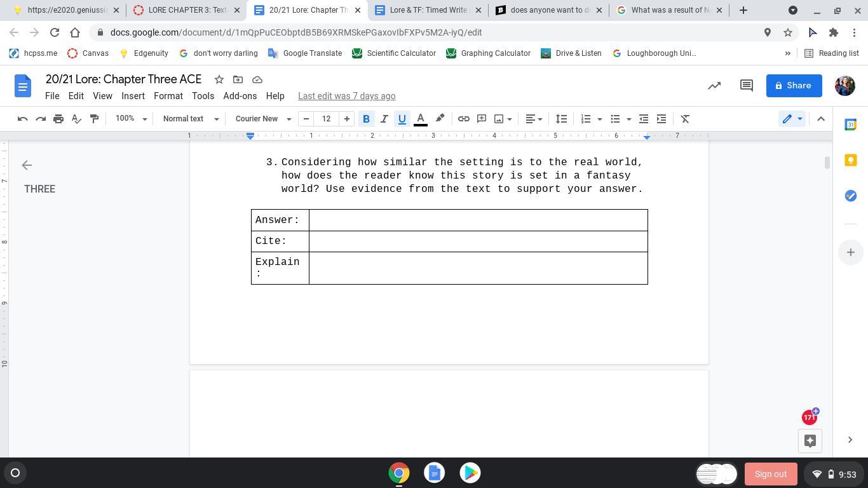Click the Insert link icon
868x488 pixels.
coord(464,119)
